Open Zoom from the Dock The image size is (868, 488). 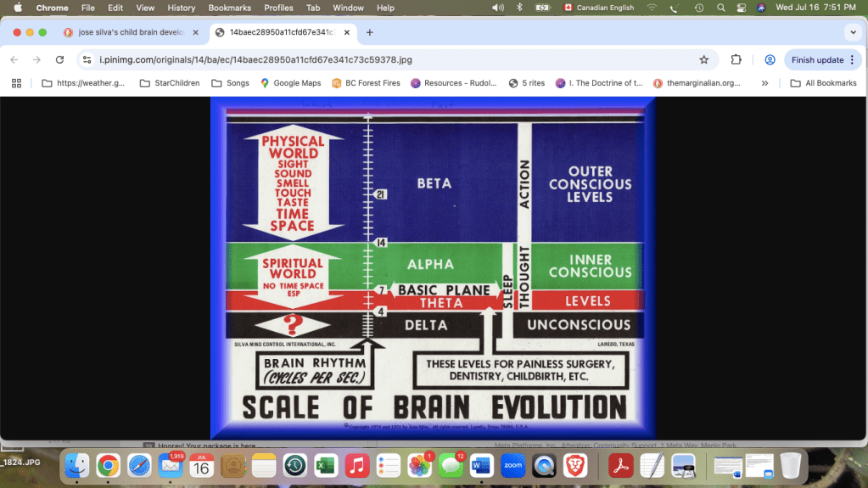point(512,465)
